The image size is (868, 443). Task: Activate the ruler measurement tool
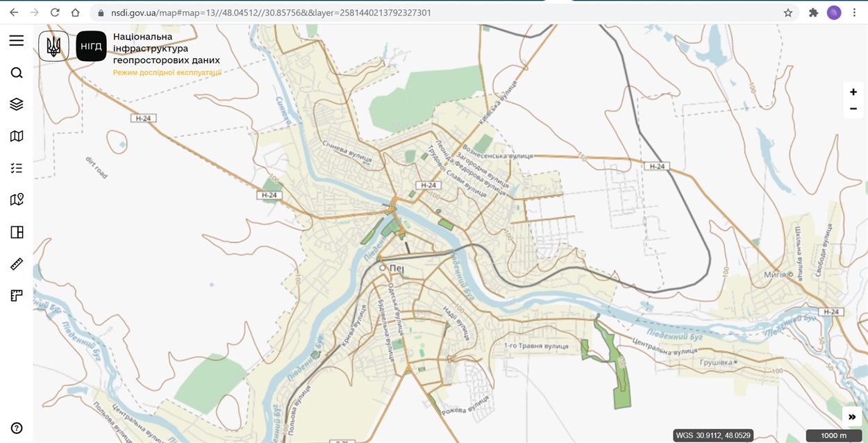17,264
